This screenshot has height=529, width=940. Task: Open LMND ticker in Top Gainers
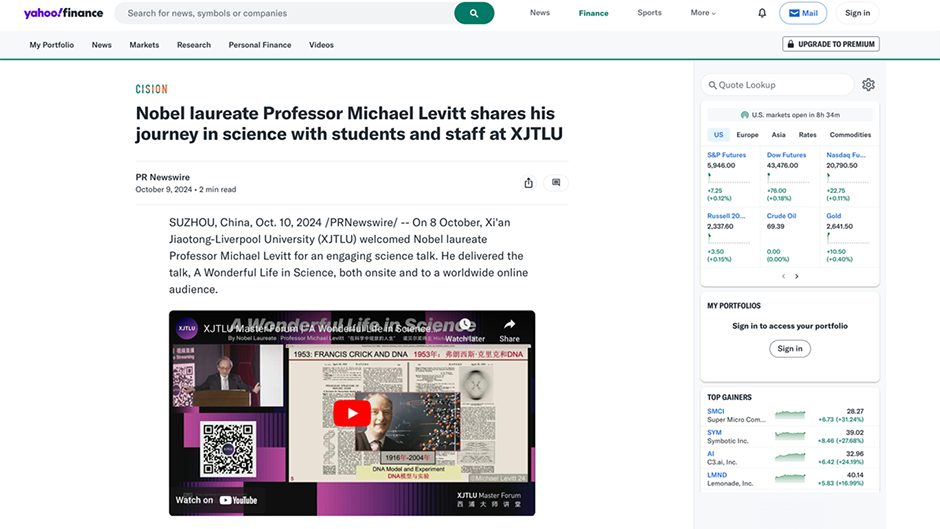click(x=716, y=475)
